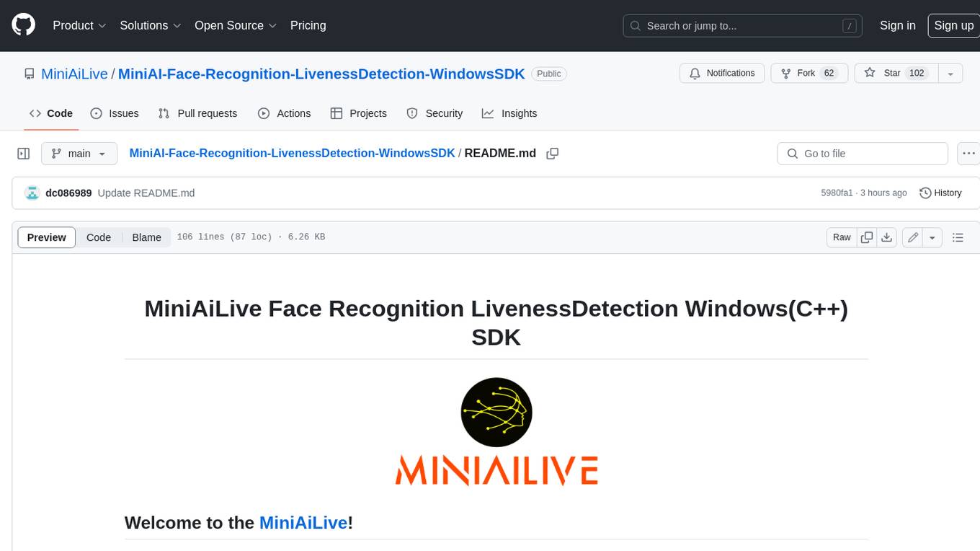Switch to the Security tab
The width and height of the screenshot is (980, 551).
coord(435,113)
